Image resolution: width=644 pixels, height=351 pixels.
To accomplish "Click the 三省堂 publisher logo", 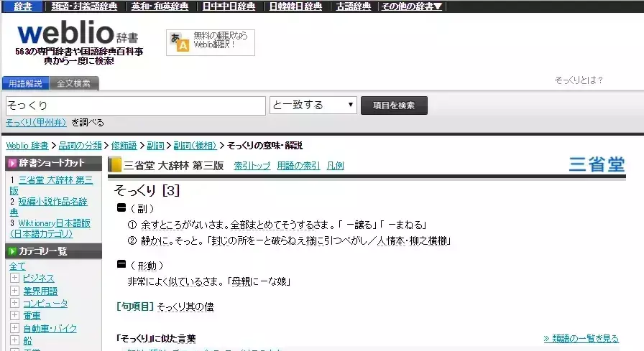I will pos(597,165).
